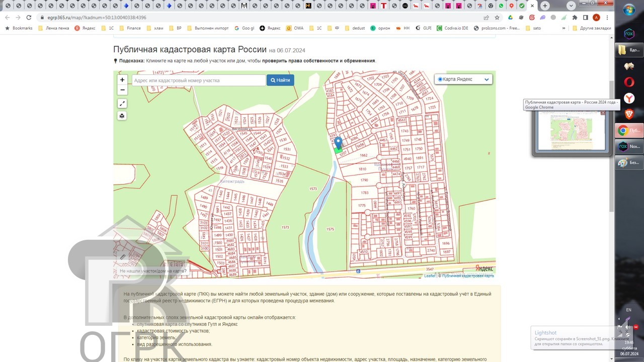Click the Найти search button

coord(280,80)
